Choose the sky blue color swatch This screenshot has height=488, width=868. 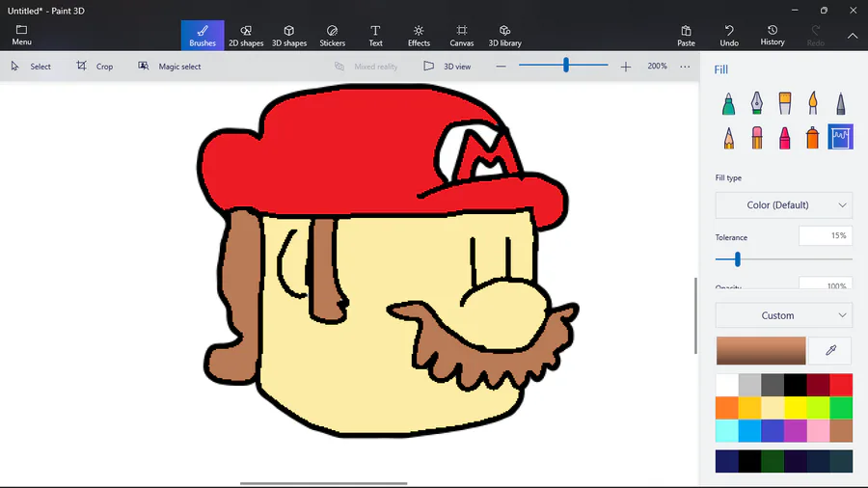tap(749, 431)
